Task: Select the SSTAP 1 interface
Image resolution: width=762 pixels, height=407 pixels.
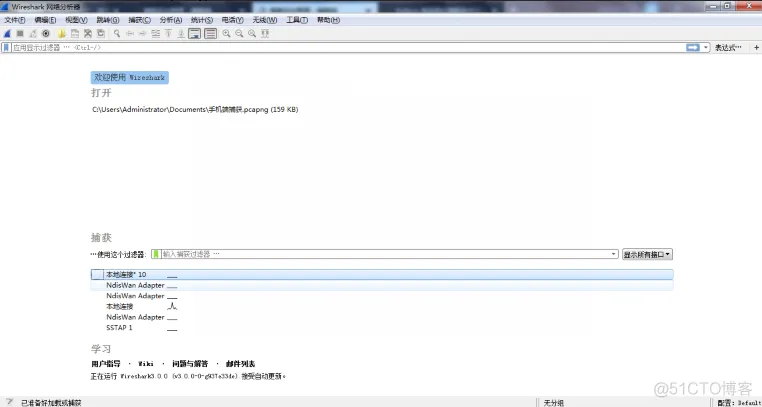Action: 382,328
